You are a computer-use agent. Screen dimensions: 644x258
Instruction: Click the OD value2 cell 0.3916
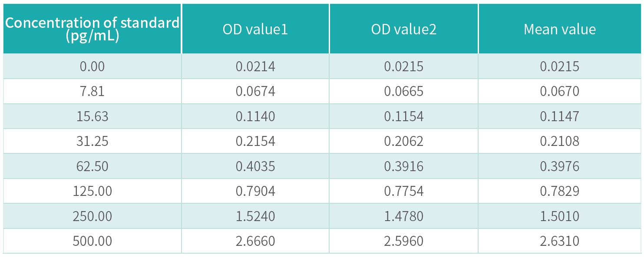(x=403, y=166)
